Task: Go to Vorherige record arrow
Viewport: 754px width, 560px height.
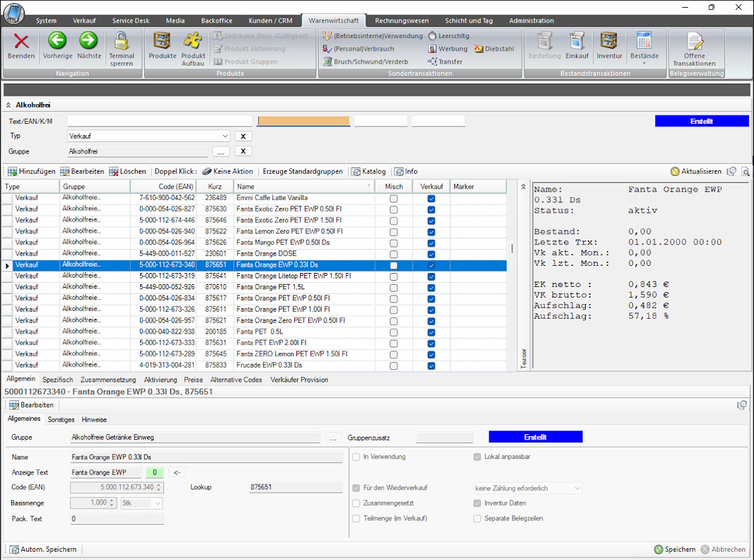Action: (57, 42)
